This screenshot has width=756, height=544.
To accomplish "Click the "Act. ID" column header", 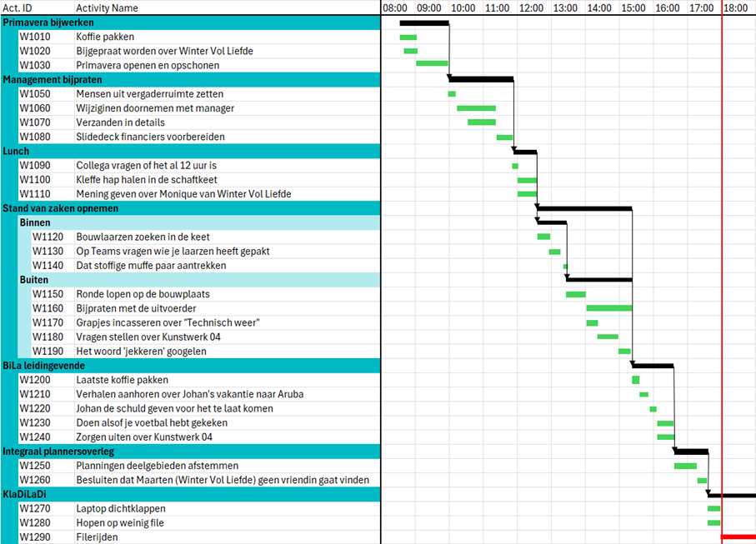I will click(x=17, y=7).
